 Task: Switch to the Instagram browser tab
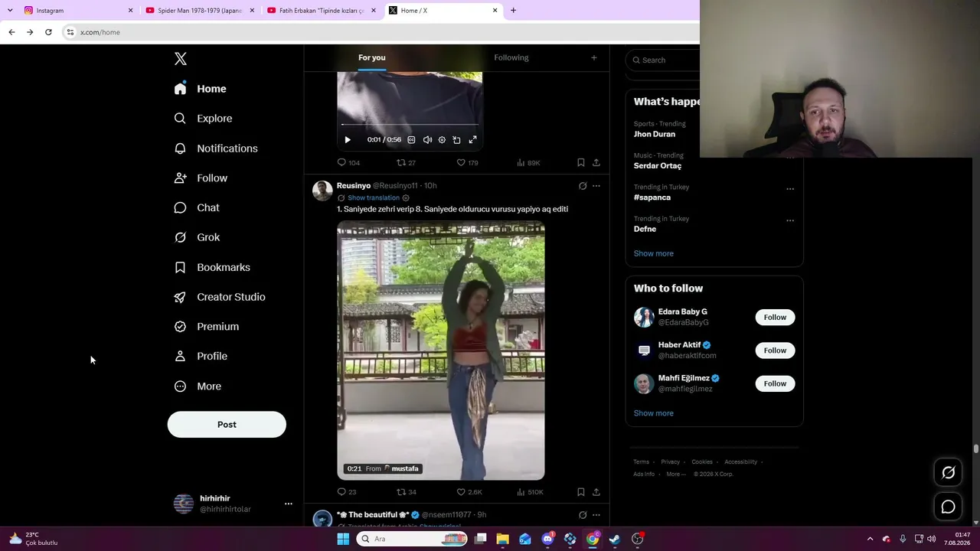pos(79,11)
